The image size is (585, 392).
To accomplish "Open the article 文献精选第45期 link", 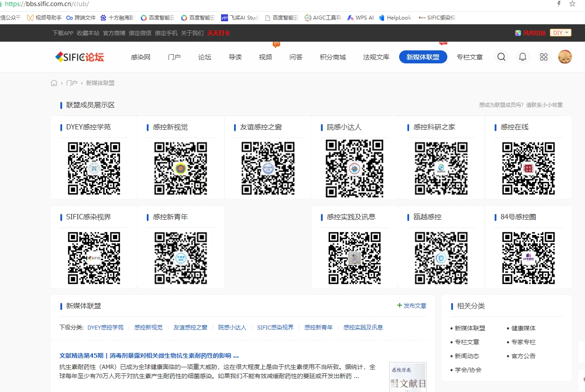I will tap(148, 356).
